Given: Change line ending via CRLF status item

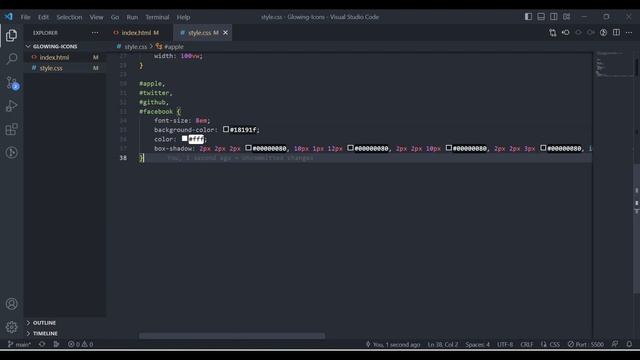Looking at the screenshot, I should click(x=527, y=344).
